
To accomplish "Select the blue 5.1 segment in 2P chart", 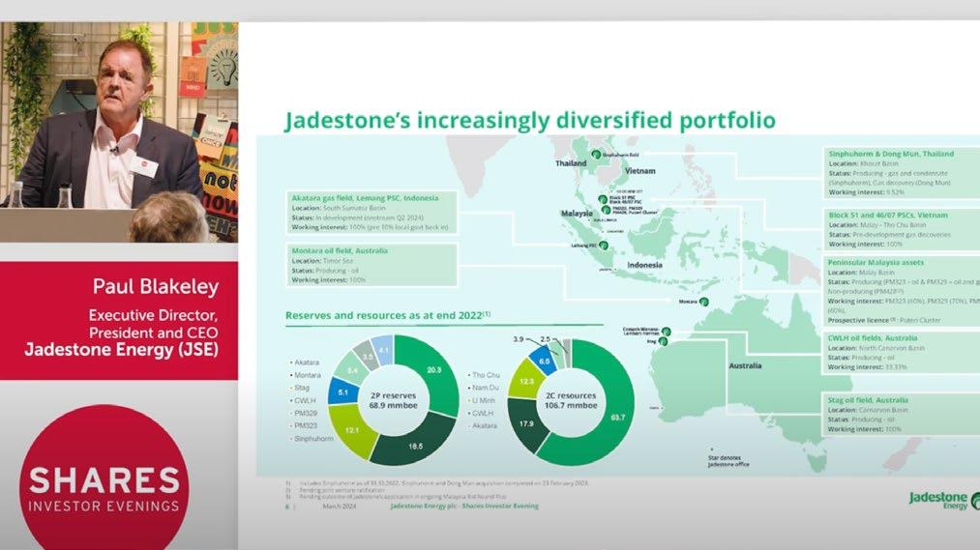I will [x=342, y=392].
